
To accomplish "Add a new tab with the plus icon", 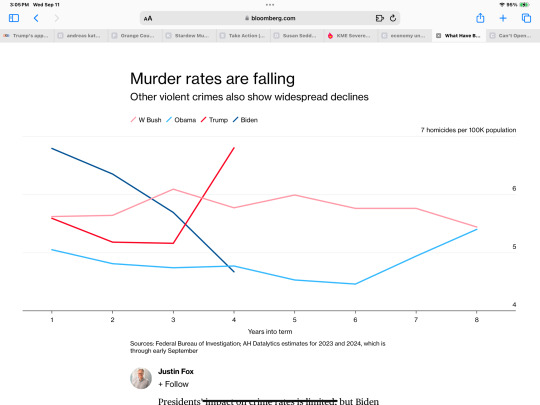I will coord(503,18).
